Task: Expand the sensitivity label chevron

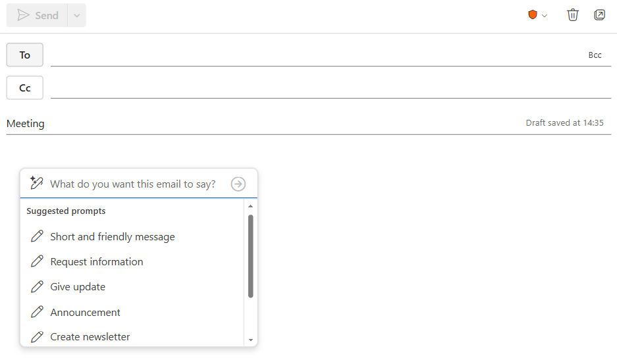Action: [545, 16]
